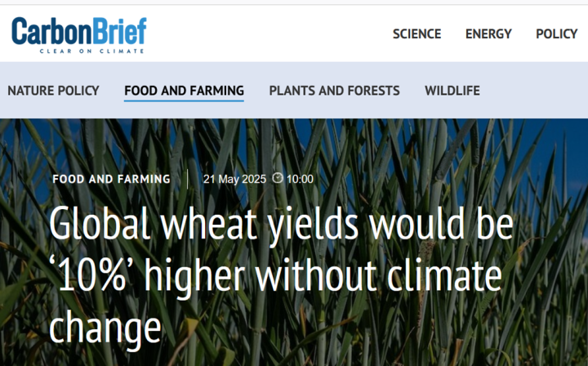Click the word 'Brief' in the logo
588x366 pixels.
point(116,31)
